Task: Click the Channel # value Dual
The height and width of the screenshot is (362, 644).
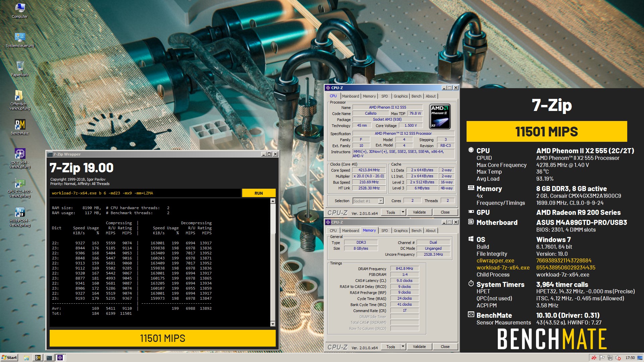Action: 433,242
